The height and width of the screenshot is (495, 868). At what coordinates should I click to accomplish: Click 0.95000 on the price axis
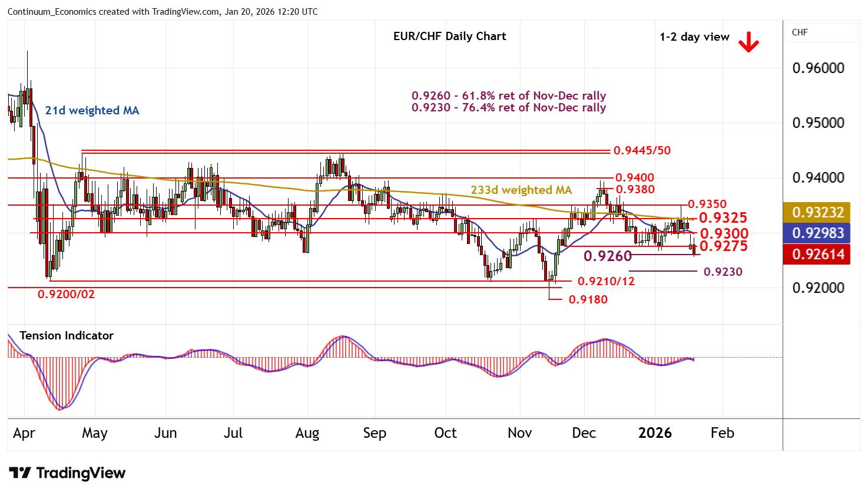818,123
